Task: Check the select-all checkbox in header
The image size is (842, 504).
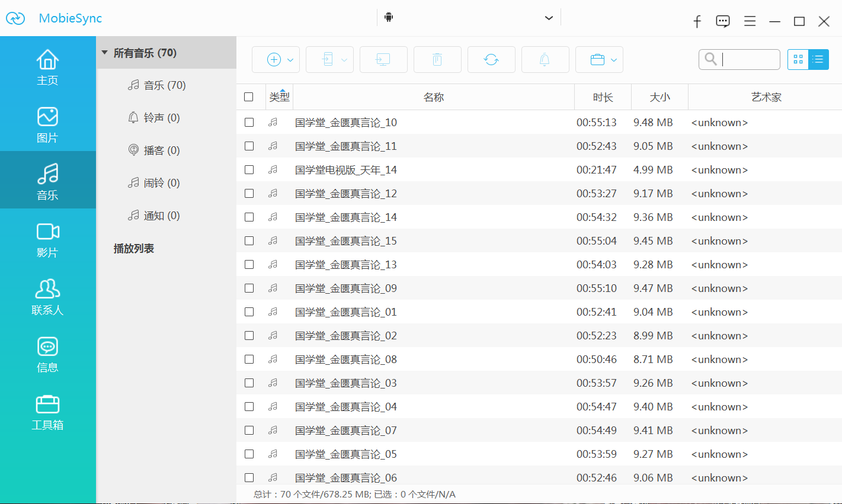Action: [x=249, y=97]
